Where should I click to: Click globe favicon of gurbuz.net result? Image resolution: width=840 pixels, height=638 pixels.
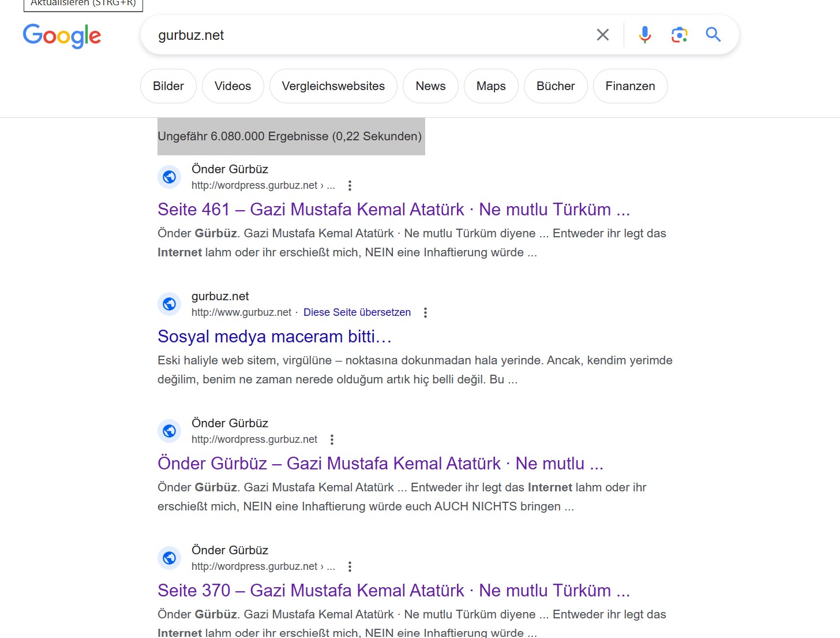coord(170,304)
